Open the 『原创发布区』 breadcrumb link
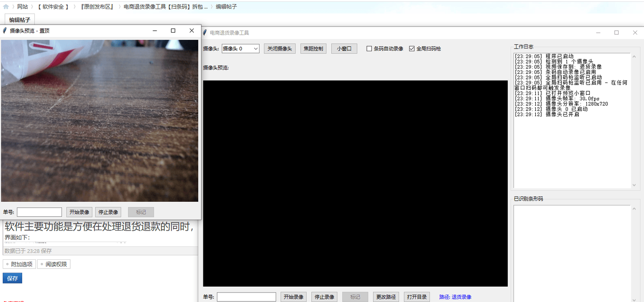The image size is (644, 302). point(97,7)
